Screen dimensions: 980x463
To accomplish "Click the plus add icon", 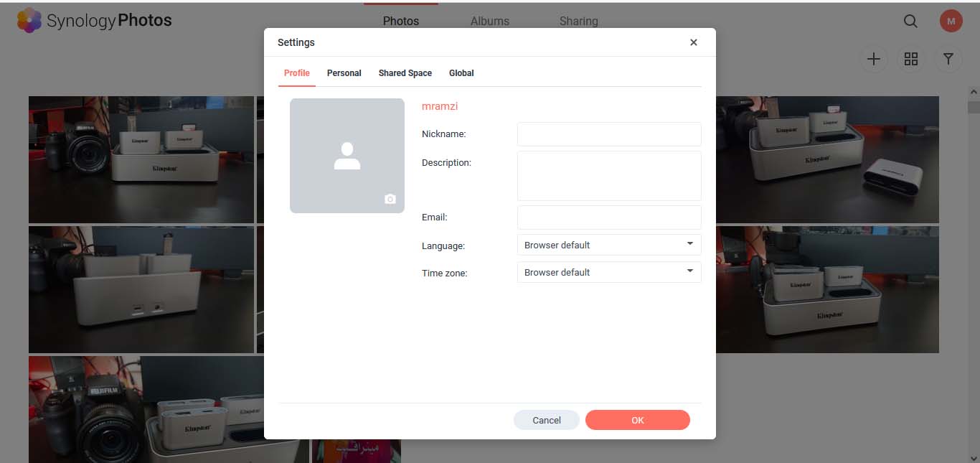I will coord(873,60).
